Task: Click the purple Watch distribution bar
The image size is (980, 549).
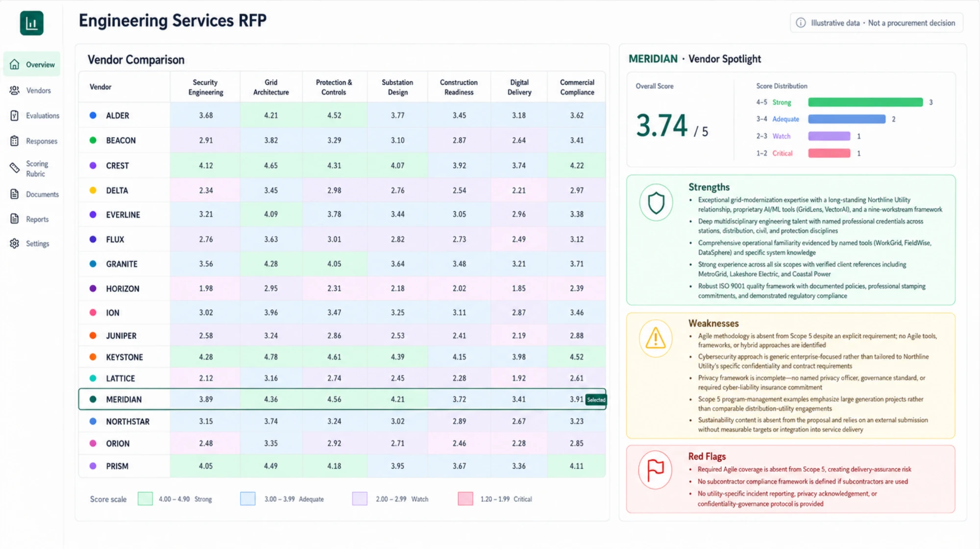Action: pos(829,136)
